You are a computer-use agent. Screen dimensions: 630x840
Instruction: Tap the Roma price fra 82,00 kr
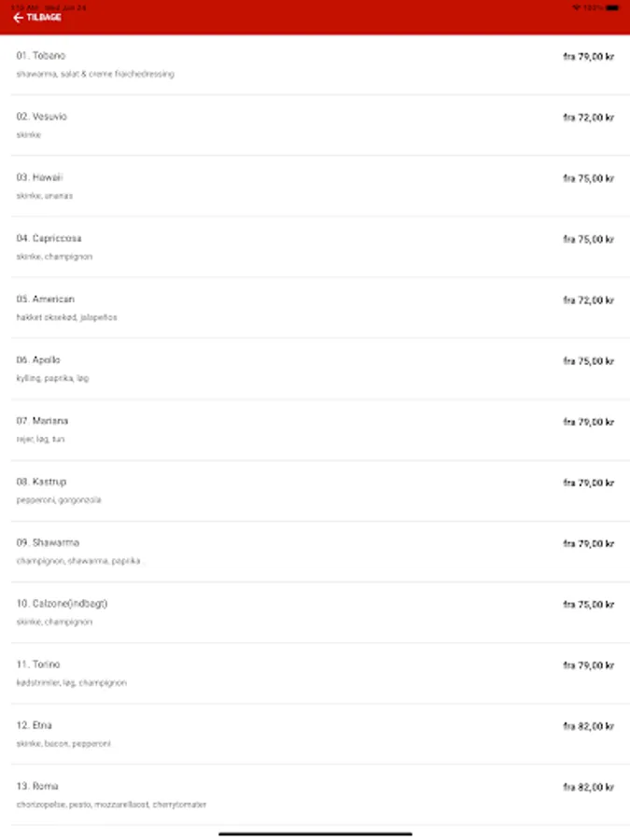click(x=588, y=787)
